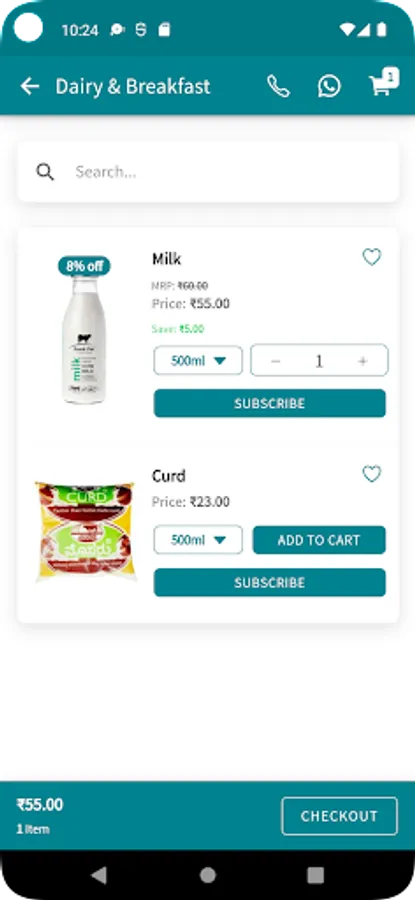Subscribe to Milk
This screenshot has width=415, height=900.
point(270,404)
